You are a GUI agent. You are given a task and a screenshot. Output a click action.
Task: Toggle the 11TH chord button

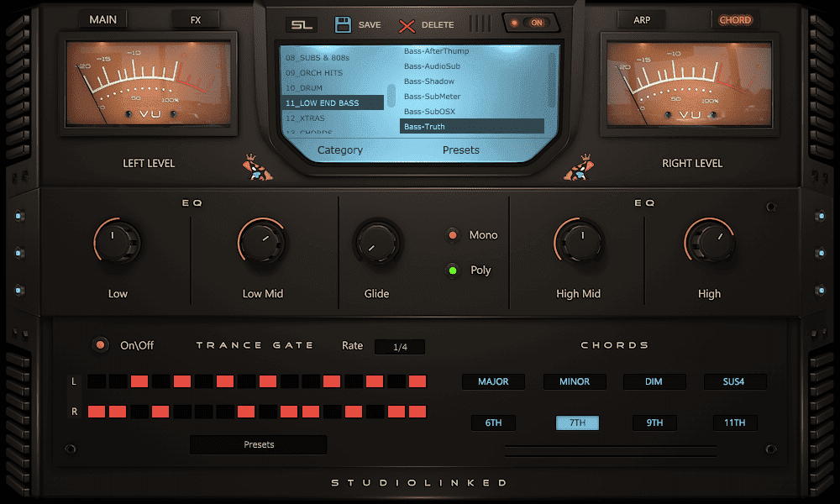[734, 423]
